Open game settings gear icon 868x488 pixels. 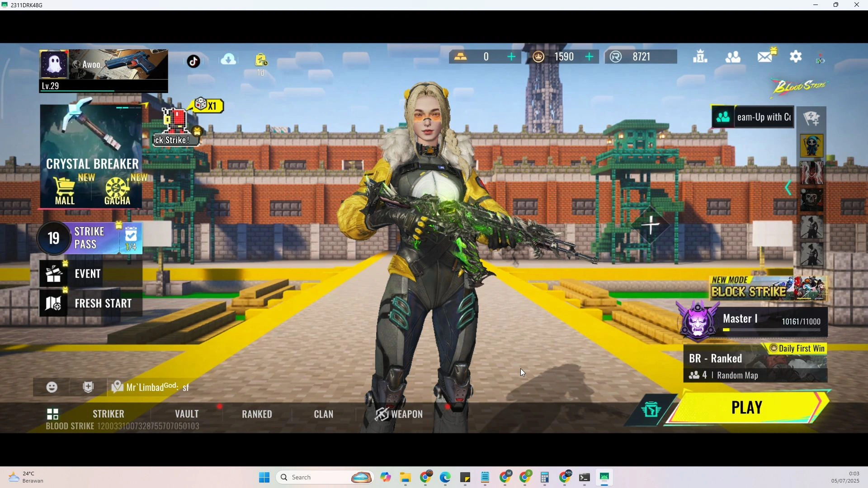click(x=796, y=57)
